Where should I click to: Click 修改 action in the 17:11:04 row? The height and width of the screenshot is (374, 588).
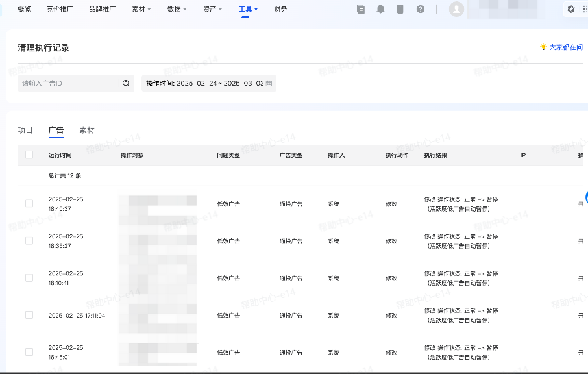point(391,316)
